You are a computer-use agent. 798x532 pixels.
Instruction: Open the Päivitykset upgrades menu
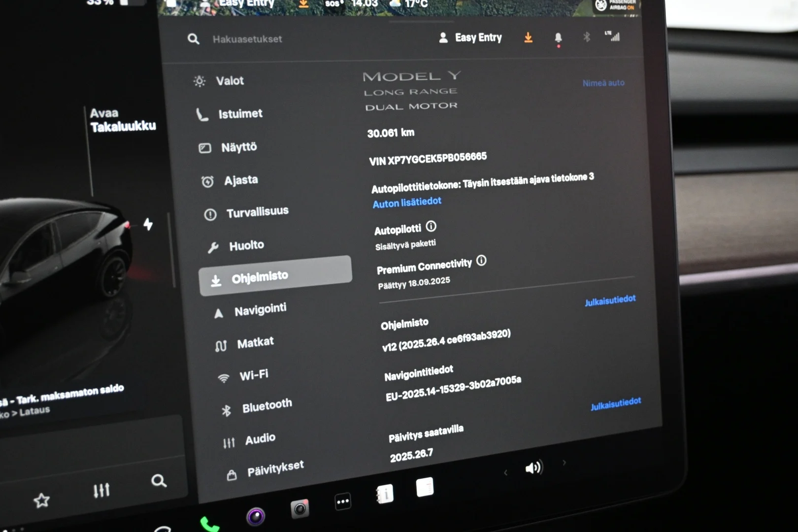coord(265,470)
